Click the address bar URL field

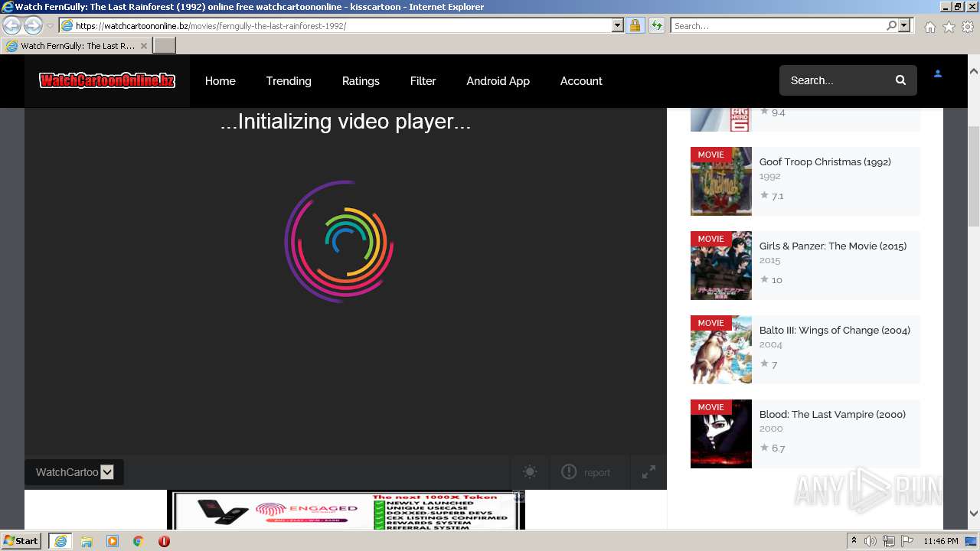click(x=335, y=25)
